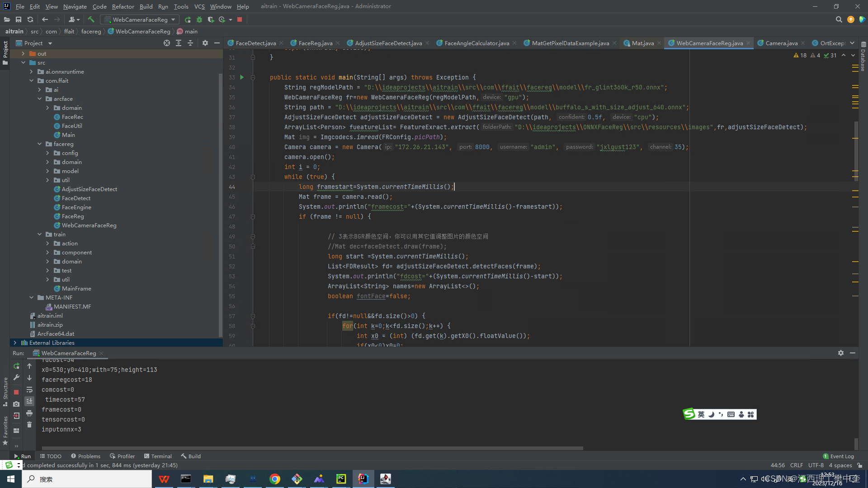Viewport: 868px width, 488px height.
Task: Click Reload All from Disk icon
Action: click(x=30, y=19)
